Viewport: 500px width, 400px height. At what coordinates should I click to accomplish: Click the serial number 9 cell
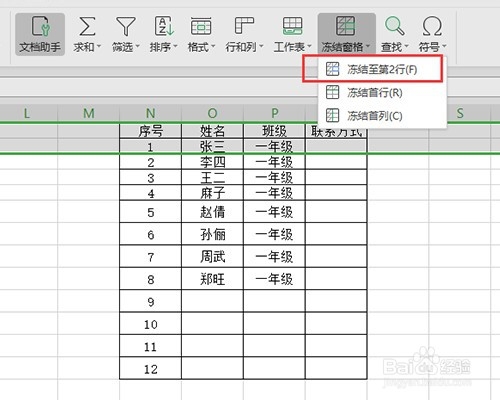tap(151, 301)
